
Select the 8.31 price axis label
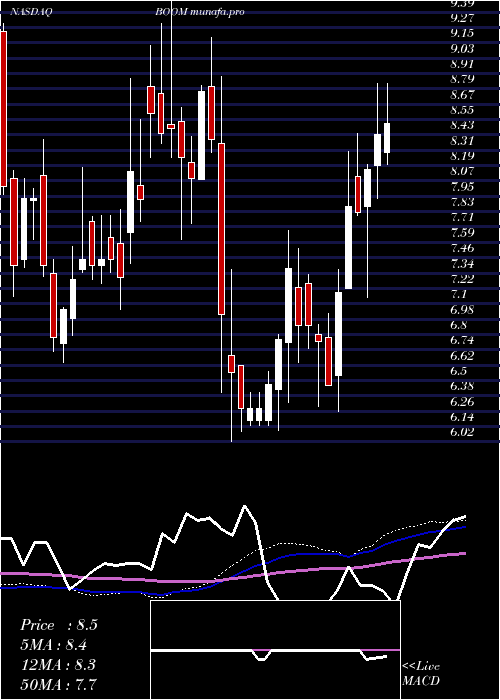[462, 141]
